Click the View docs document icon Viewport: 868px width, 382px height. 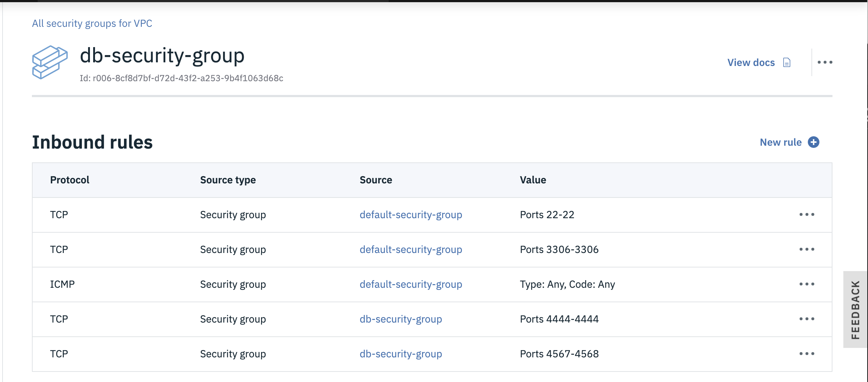pyautogui.click(x=786, y=63)
